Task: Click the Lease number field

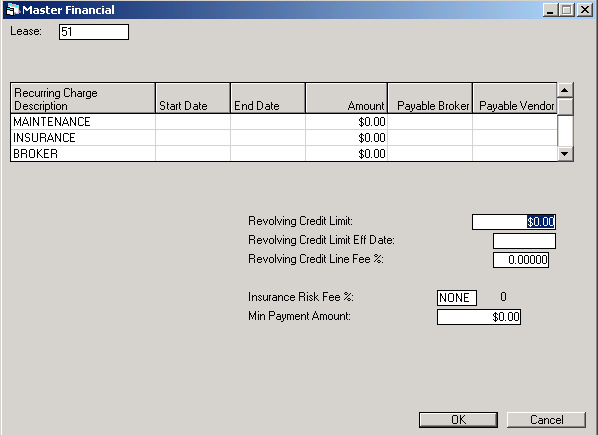Action: coord(94,32)
